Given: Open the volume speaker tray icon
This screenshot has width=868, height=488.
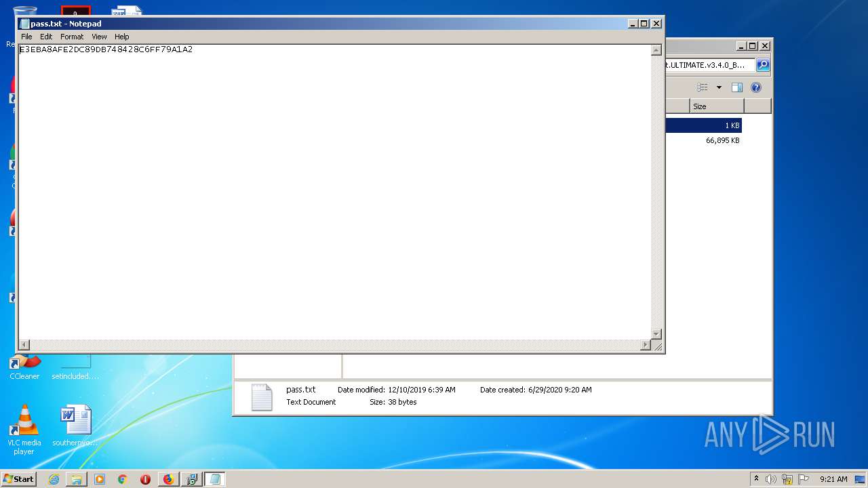Looking at the screenshot, I should (x=771, y=479).
